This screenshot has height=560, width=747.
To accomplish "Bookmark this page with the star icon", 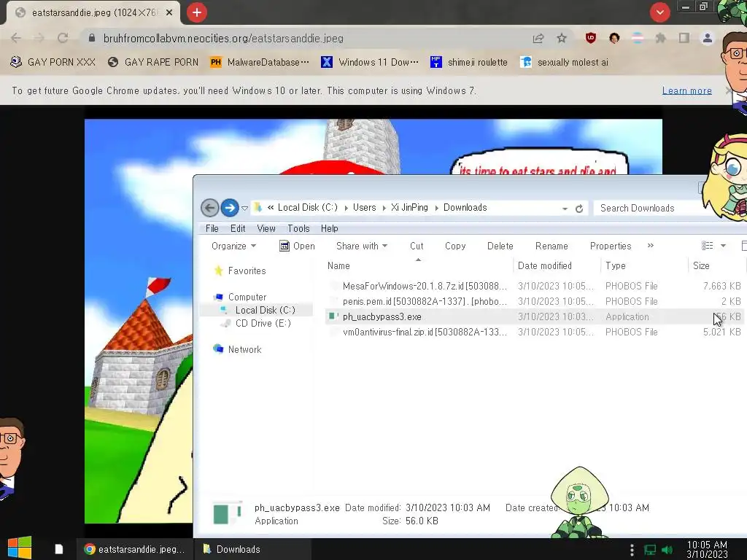I will (x=562, y=38).
